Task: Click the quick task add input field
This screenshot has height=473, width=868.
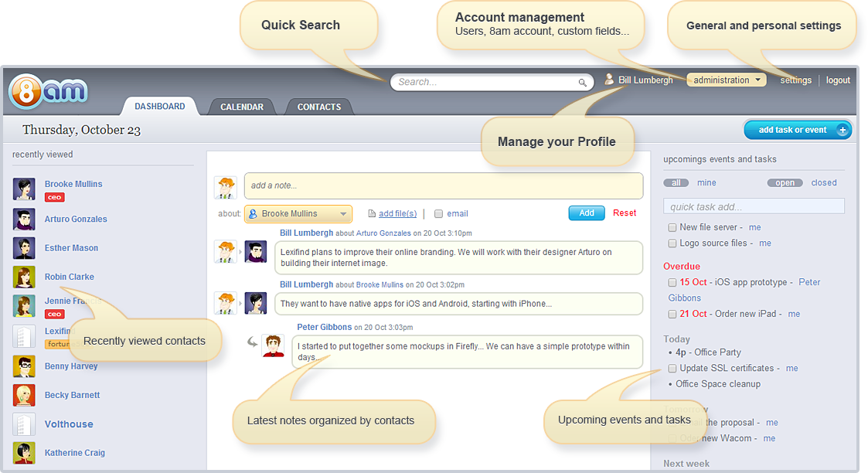Action: tap(753, 206)
